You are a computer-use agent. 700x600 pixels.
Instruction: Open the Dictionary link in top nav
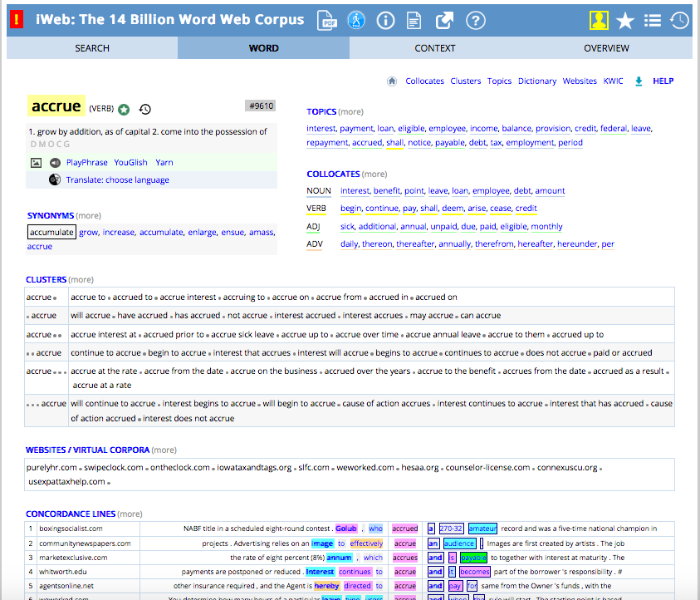537,81
